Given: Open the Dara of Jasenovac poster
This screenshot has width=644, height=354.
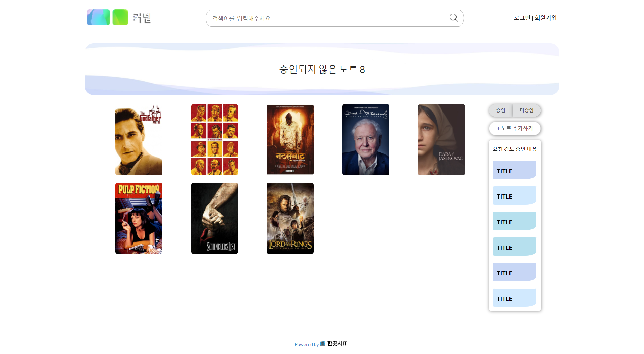Looking at the screenshot, I should (441, 140).
